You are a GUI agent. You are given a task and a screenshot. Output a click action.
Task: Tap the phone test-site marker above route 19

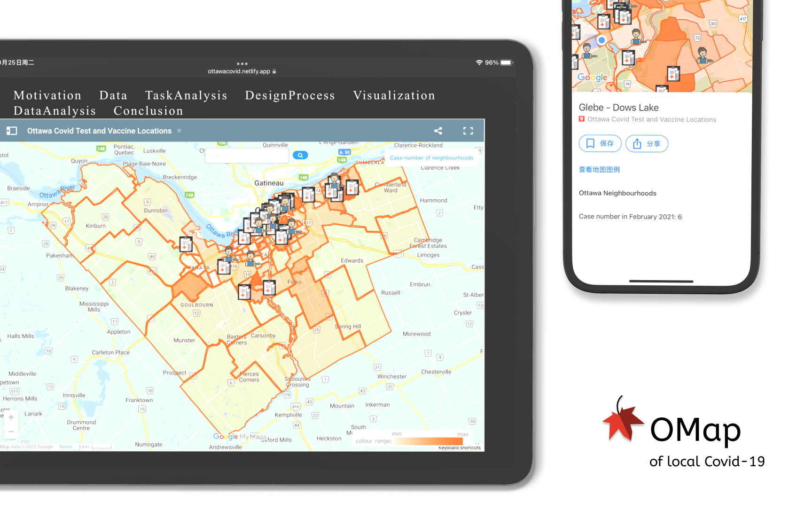(x=628, y=58)
